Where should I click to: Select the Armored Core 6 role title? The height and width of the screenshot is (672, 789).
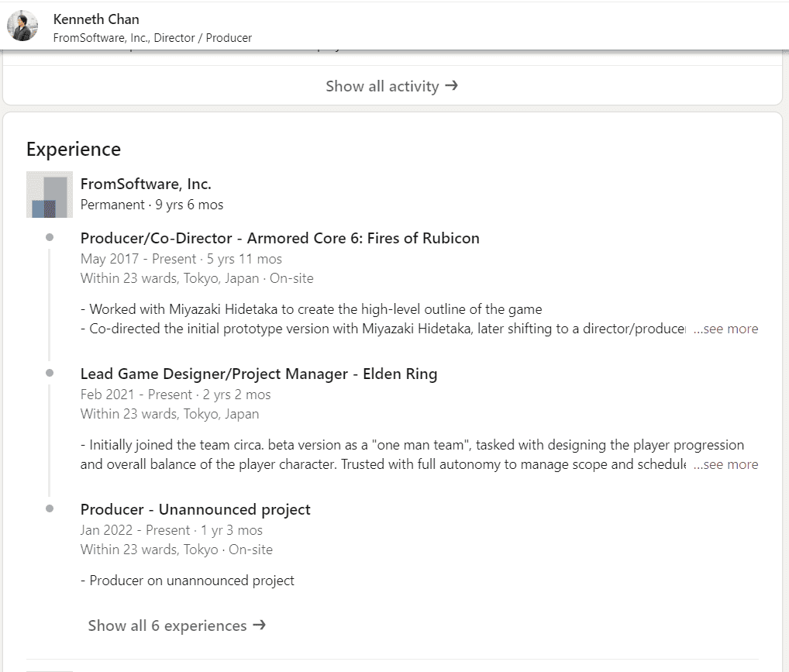click(280, 238)
